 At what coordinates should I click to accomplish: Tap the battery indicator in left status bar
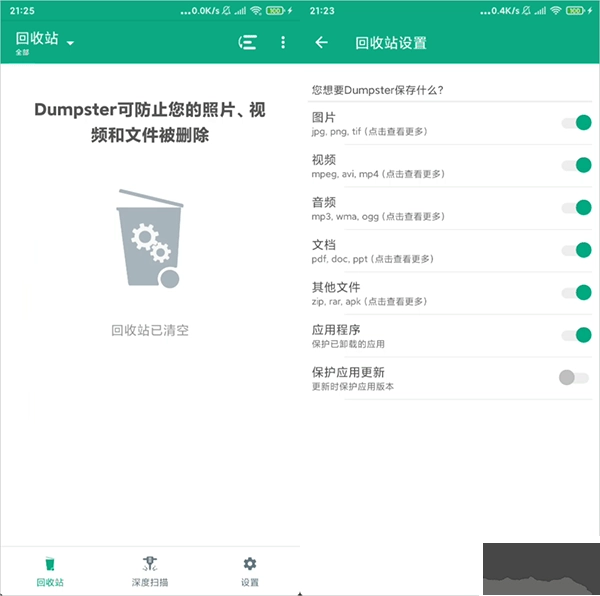tap(275, 10)
